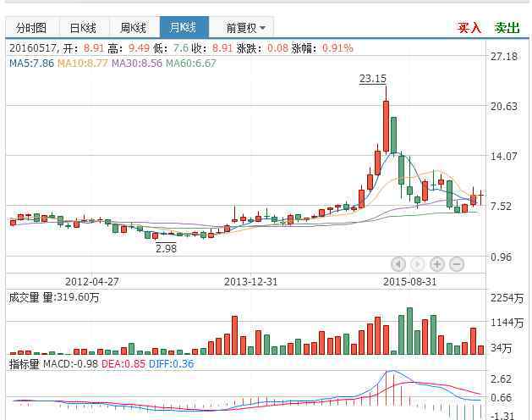Click the 27.18 price axis label
Image resolution: width=532 pixels, height=420 pixels.
click(504, 57)
